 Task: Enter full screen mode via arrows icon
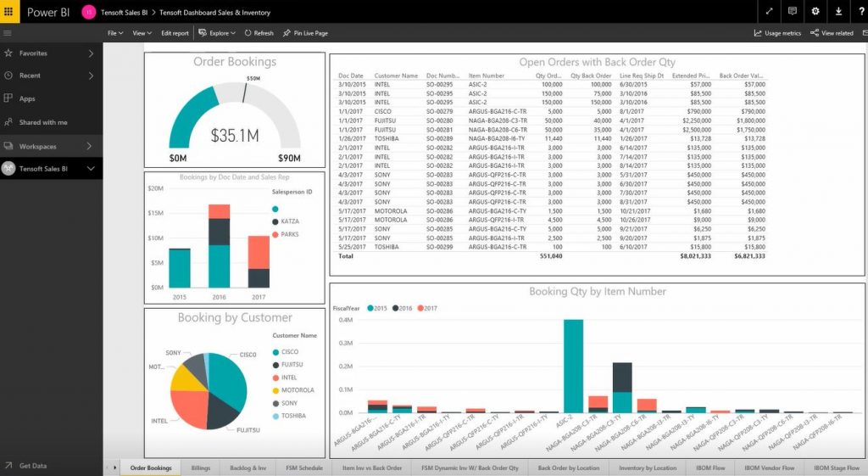769,11
